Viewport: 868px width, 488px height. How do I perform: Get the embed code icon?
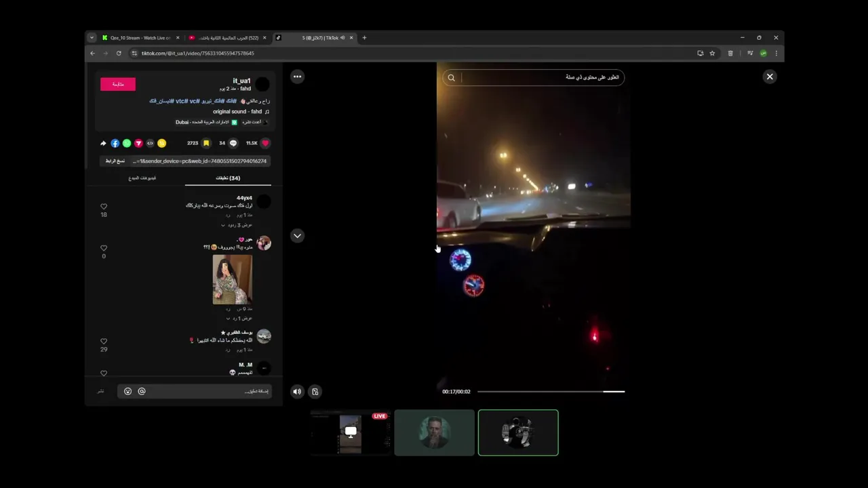pyautogui.click(x=150, y=143)
